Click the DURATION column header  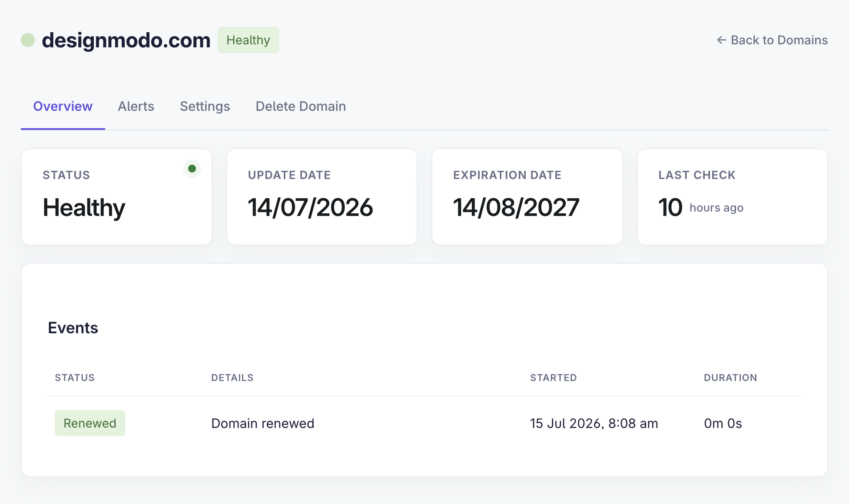click(730, 378)
